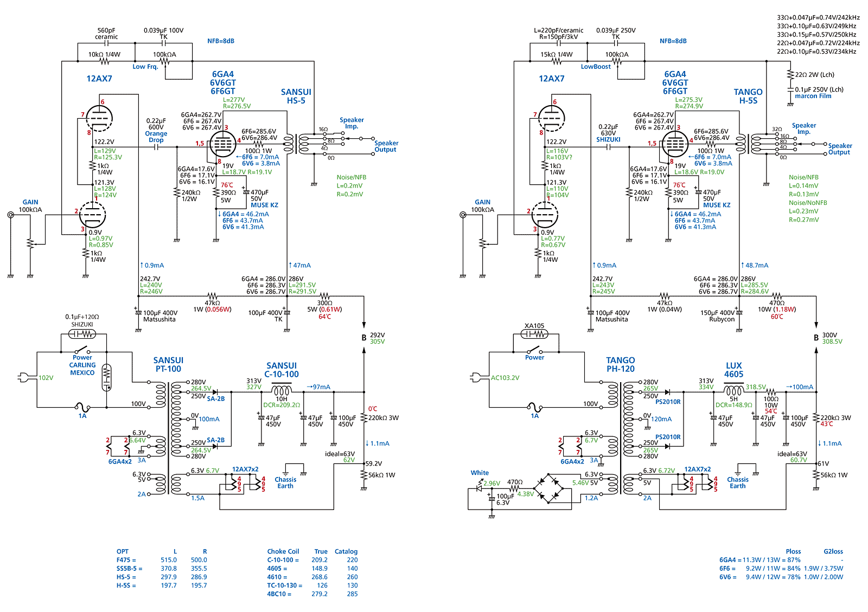Click the '64°C' temperature note
868x612 pixels.
tap(324, 317)
